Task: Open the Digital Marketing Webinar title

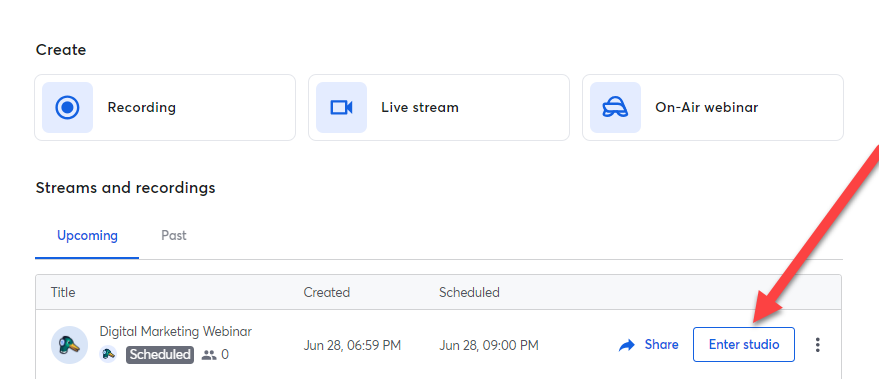Action: pyautogui.click(x=176, y=331)
